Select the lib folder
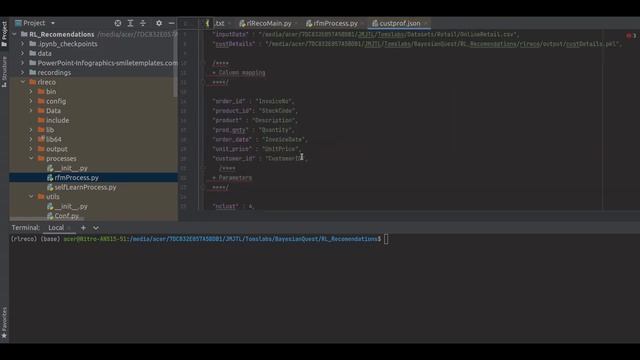Viewport: 640px width, 360px height. 50,130
